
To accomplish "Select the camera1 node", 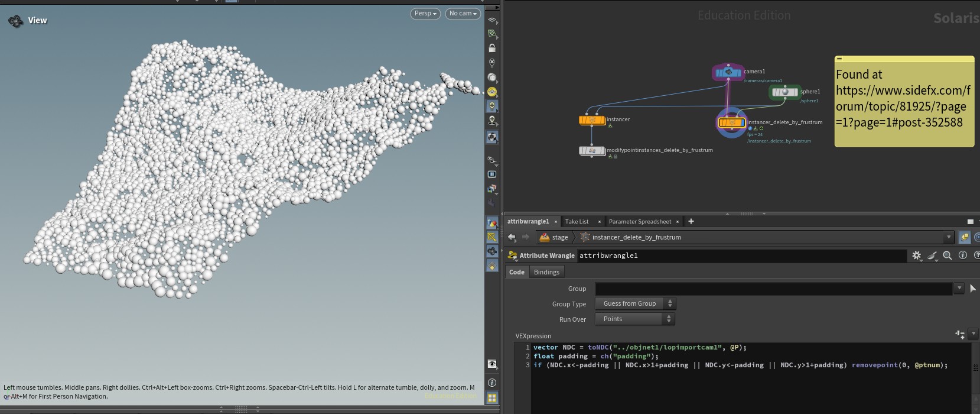I will 728,72.
